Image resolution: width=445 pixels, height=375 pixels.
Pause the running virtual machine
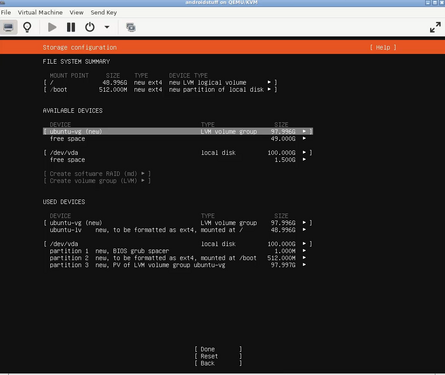pyautogui.click(x=71, y=27)
